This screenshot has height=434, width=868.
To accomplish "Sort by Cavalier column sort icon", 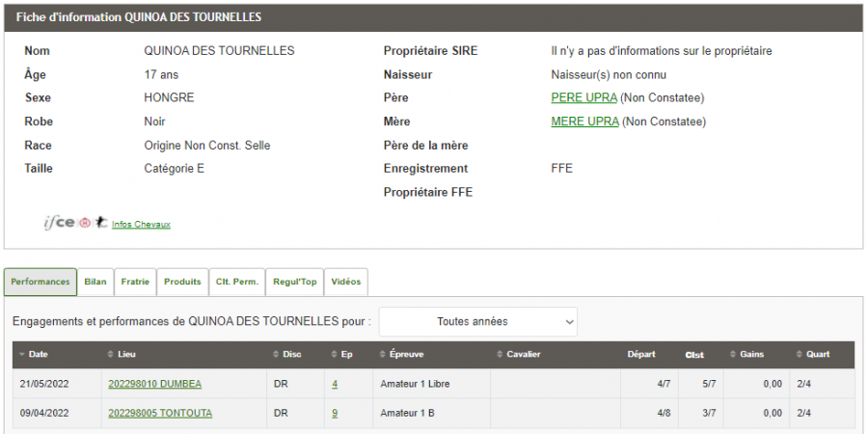I will click(500, 354).
